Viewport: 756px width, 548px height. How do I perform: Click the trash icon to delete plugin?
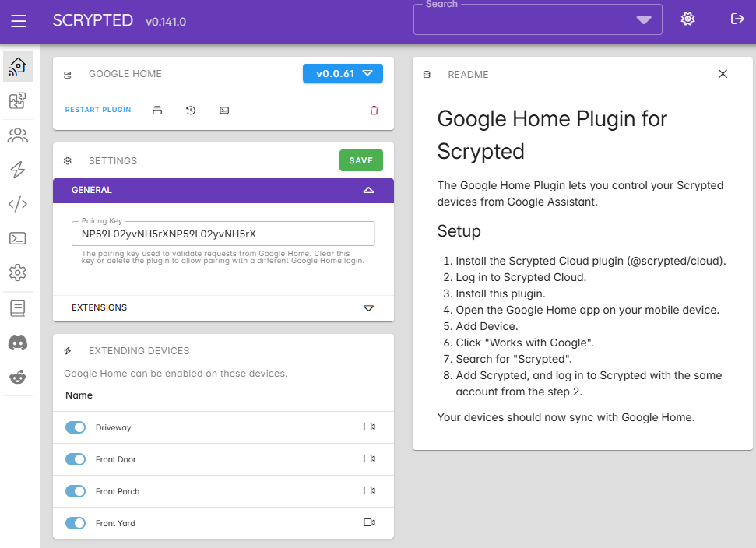coord(374,111)
